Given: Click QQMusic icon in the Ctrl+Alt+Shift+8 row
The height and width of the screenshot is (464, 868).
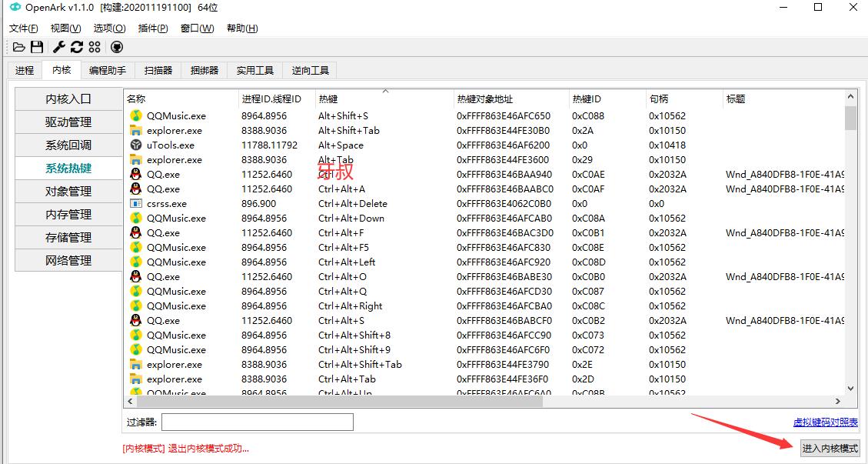Looking at the screenshot, I should 135,335.
